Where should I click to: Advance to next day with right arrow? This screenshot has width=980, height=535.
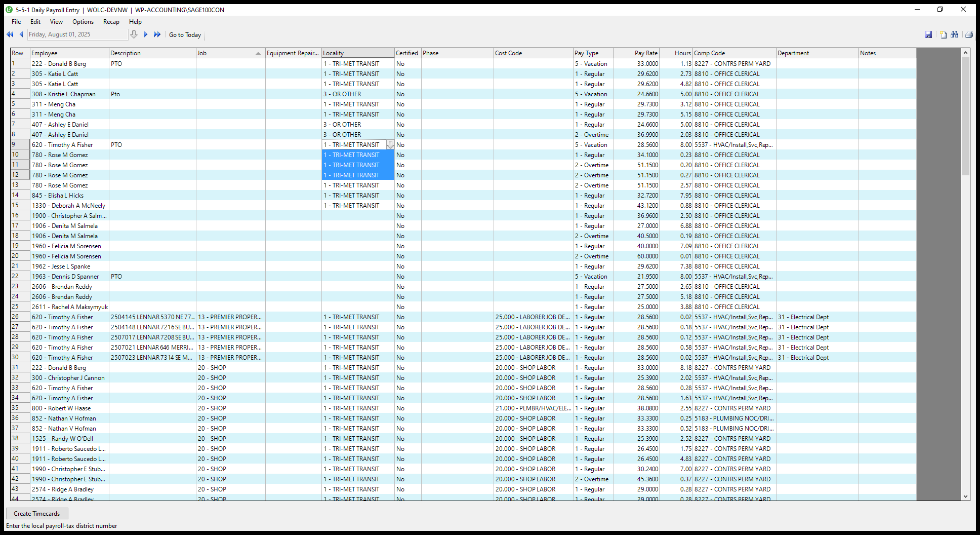click(146, 34)
